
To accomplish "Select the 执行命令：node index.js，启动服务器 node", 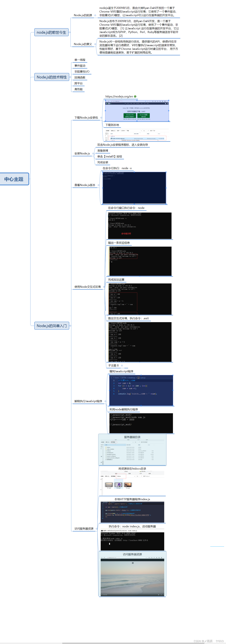I will (x=132, y=527).
